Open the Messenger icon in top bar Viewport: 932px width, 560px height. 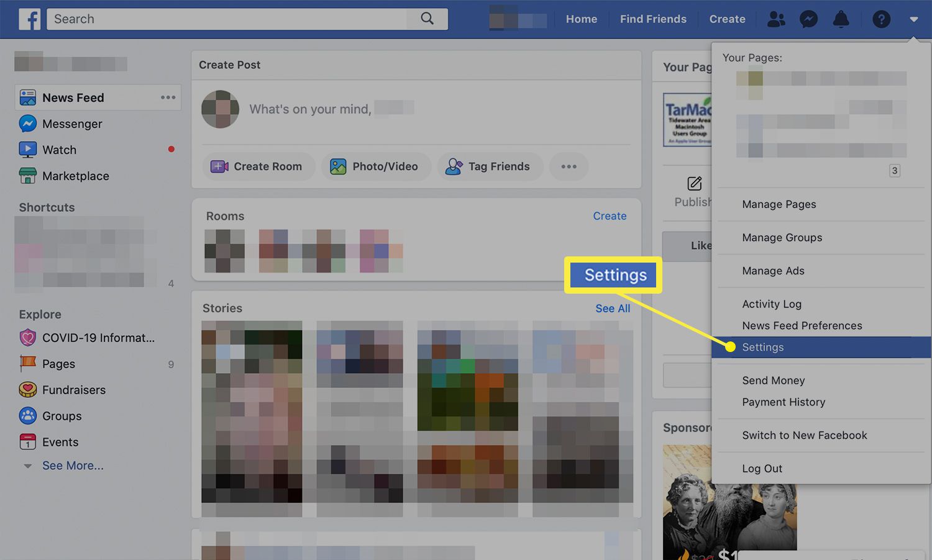coord(808,19)
